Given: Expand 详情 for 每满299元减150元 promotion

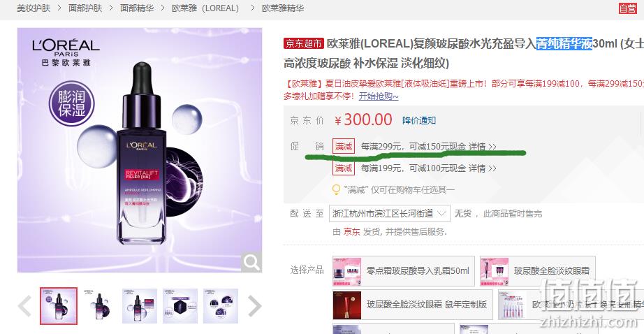Looking at the screenshot, I should 483,146.
